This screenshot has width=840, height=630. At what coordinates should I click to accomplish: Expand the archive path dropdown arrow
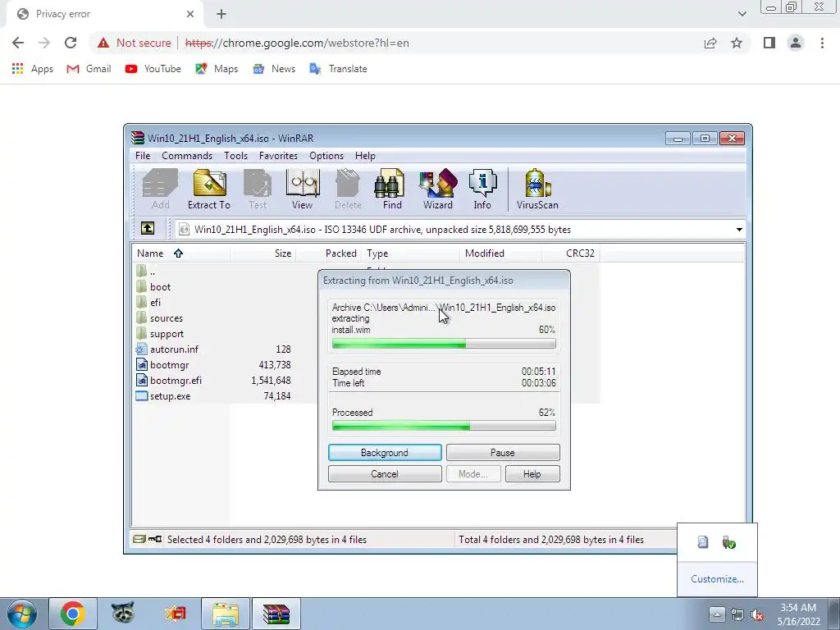click(x=739, y=230)
